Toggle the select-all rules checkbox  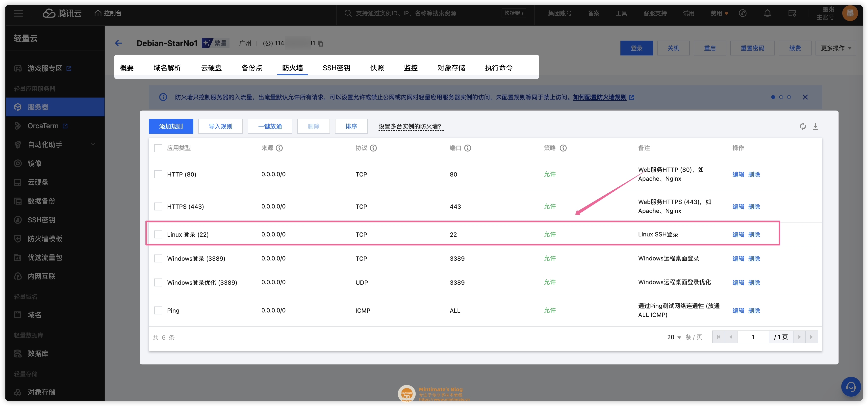click(x=158, y=148)
